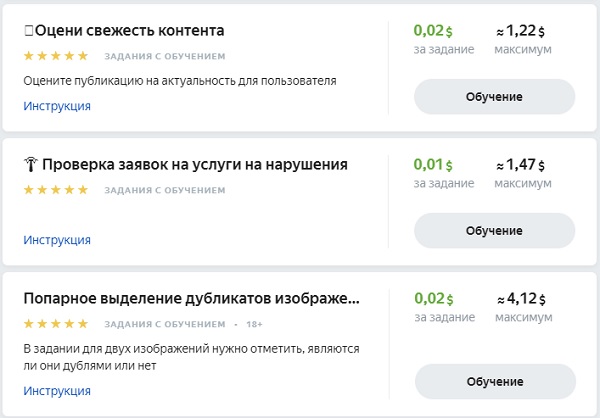Screen dimensions: 600x418
Task: Click the 18+ age label
Action: [x=254, y=325]
